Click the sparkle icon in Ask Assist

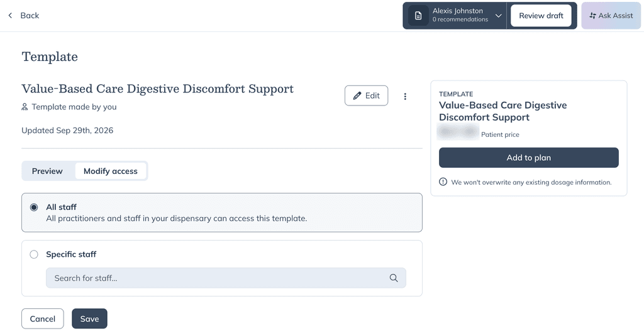(592, 16)
